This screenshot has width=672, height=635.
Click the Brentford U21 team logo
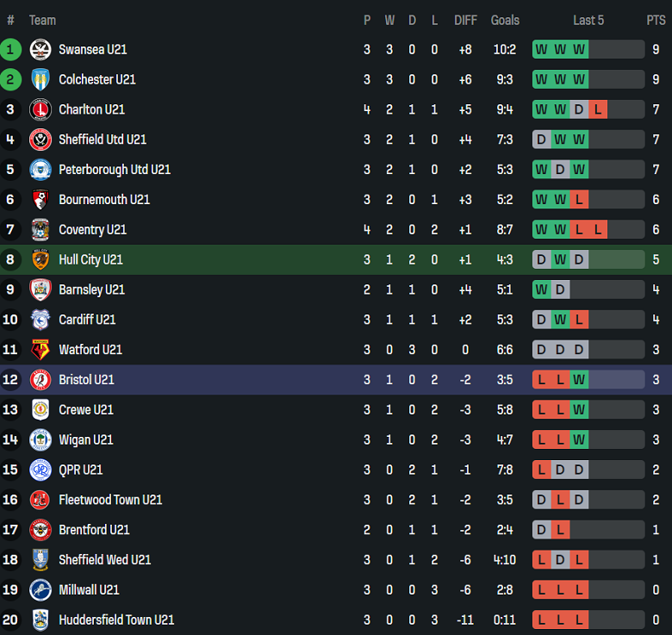tap(40, 530)
